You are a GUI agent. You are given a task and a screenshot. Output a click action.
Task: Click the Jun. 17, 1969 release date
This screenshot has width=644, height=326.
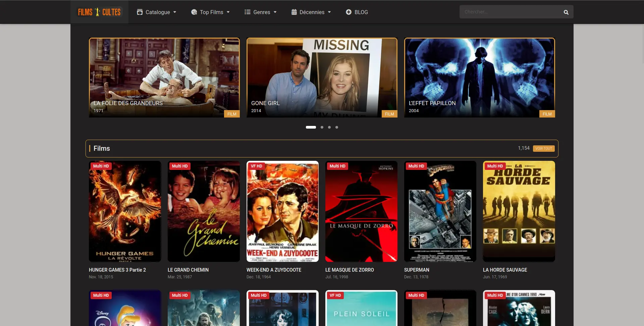coord(495,277)
